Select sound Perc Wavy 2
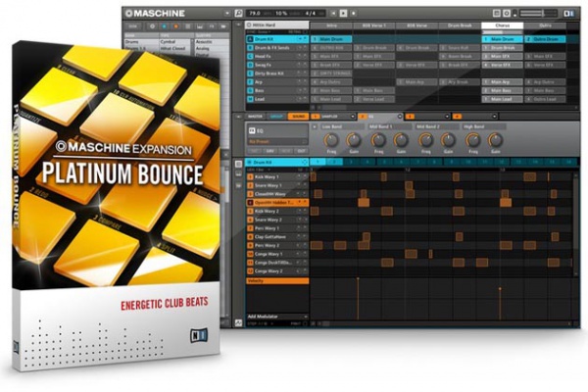This screenshot has width=588, height=392. coord(276,245)
